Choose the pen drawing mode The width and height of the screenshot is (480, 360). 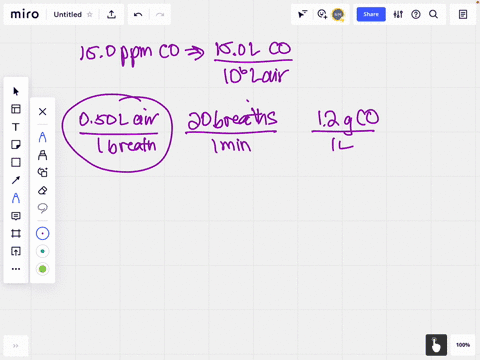[42, 137]
